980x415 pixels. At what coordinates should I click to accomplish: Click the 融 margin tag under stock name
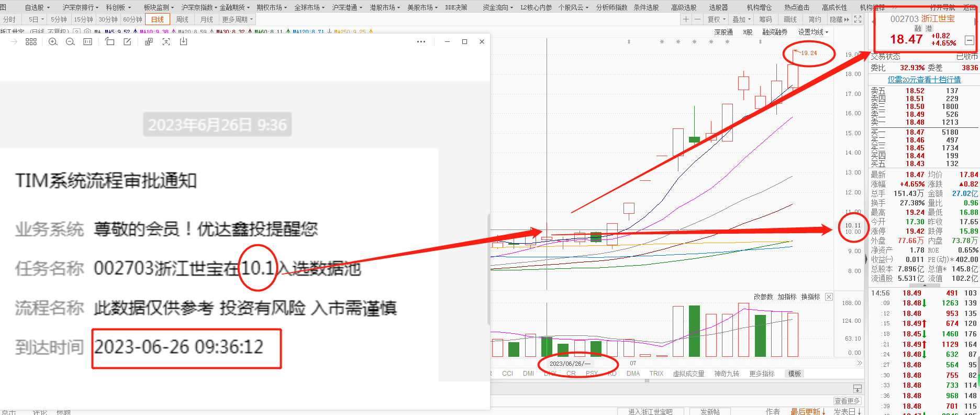click(918, 28)
